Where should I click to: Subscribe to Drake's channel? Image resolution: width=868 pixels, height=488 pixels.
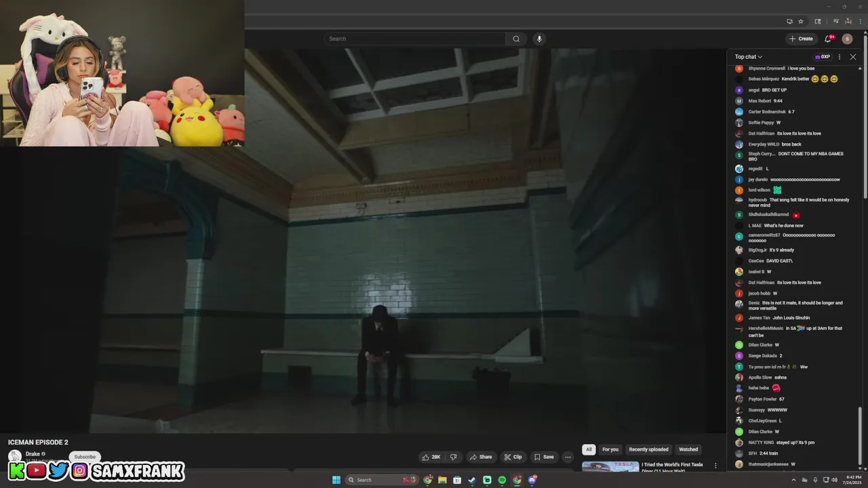click(x=85, y=457)
